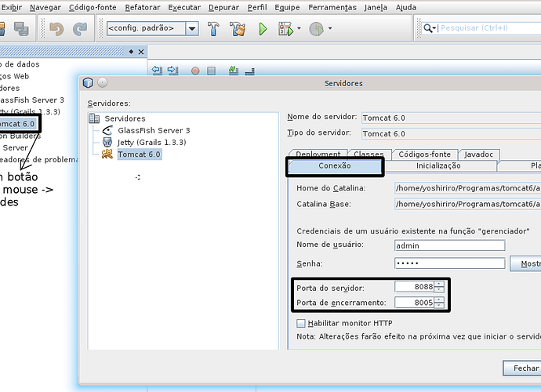Click the Debug project icon
541x392 pixels.
coord(285,29)
